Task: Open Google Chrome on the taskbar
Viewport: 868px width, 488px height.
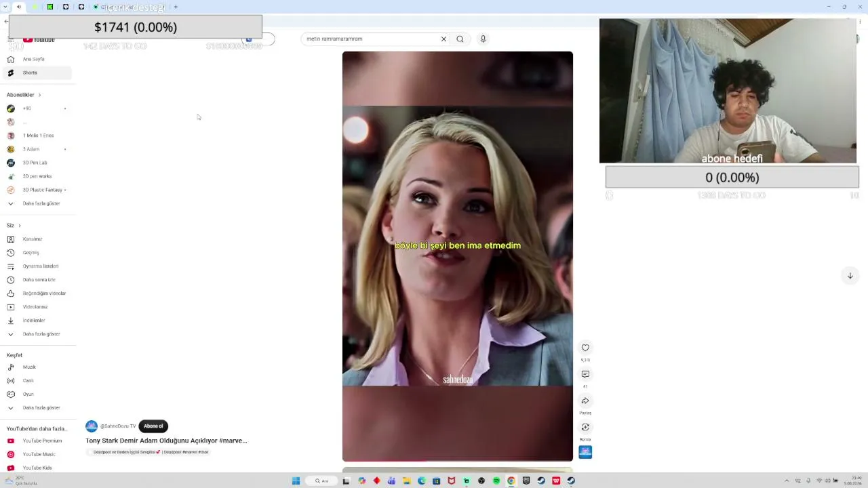Action: (511, 481)
